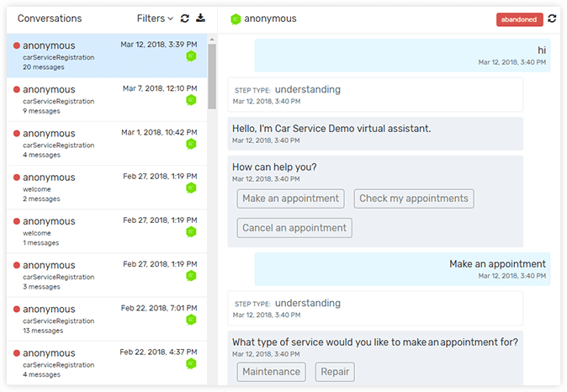The width and height of the screenshot is (567, 392).
Task: Choose the Maintenance service option
Action: pos(271,372)
